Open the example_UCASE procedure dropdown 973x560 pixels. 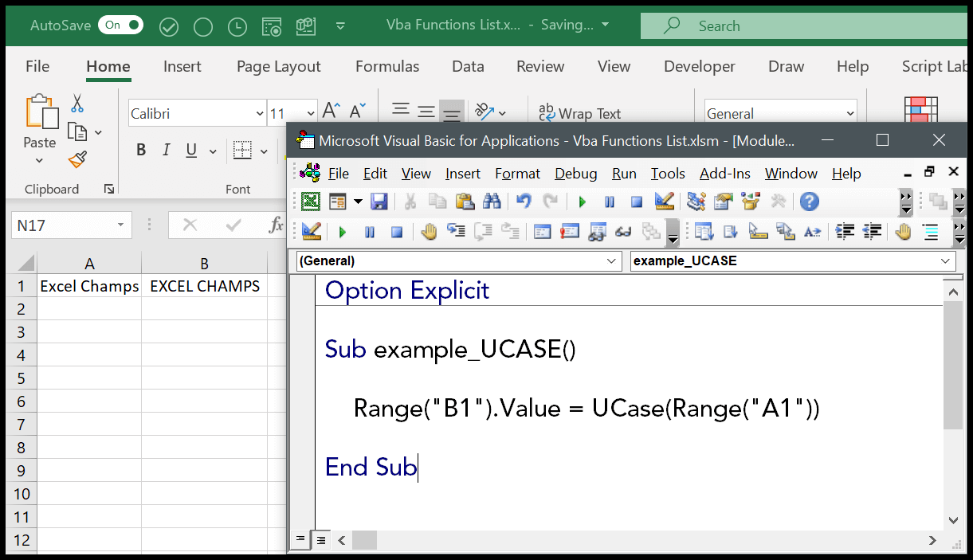[944, 260]
